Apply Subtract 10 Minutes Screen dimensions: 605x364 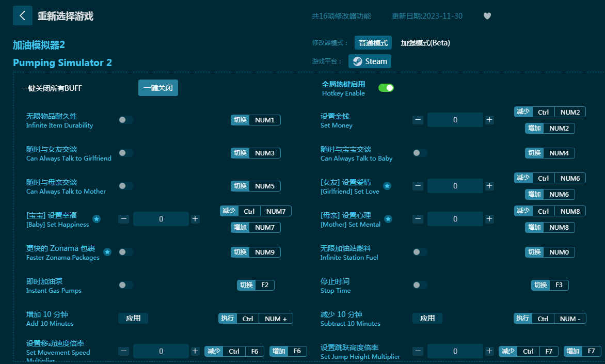pos(427,319)
